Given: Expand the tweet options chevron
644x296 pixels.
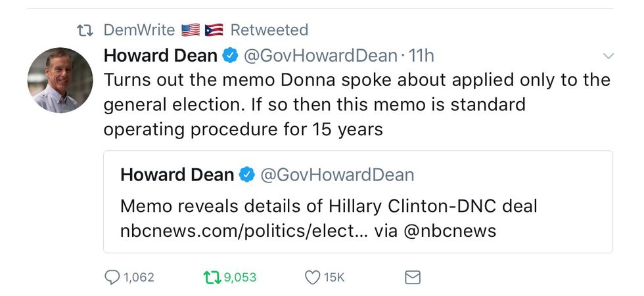Looking at the screenshot, I should tap(608, 56).
